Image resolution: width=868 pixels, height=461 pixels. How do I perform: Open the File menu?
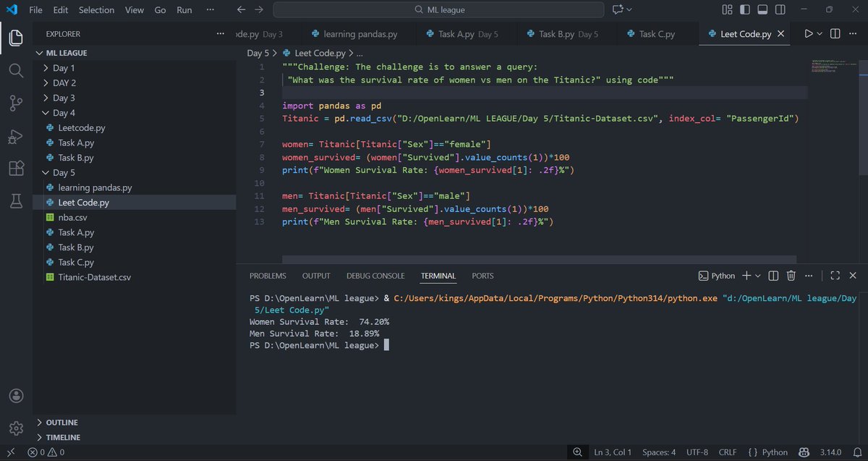(37, 10)
